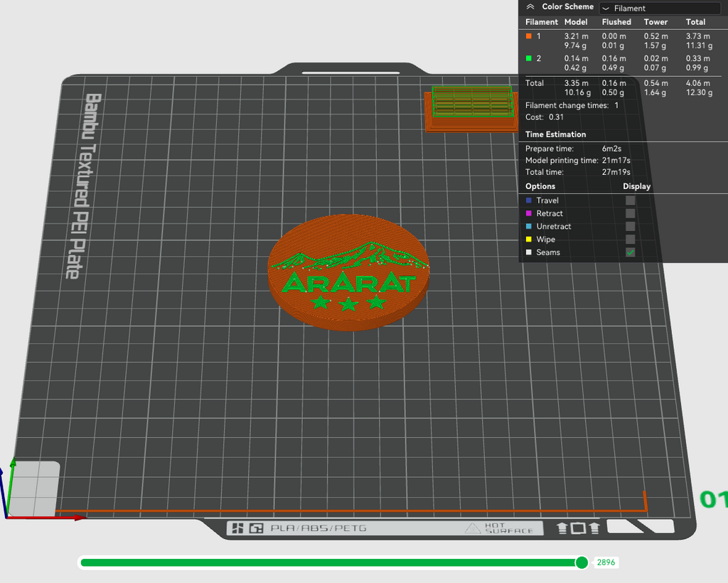Screen dimensions: 728x583
Task: Enable the Travel display checkbox
Action: pyautogui.click(x=630, y=200)
